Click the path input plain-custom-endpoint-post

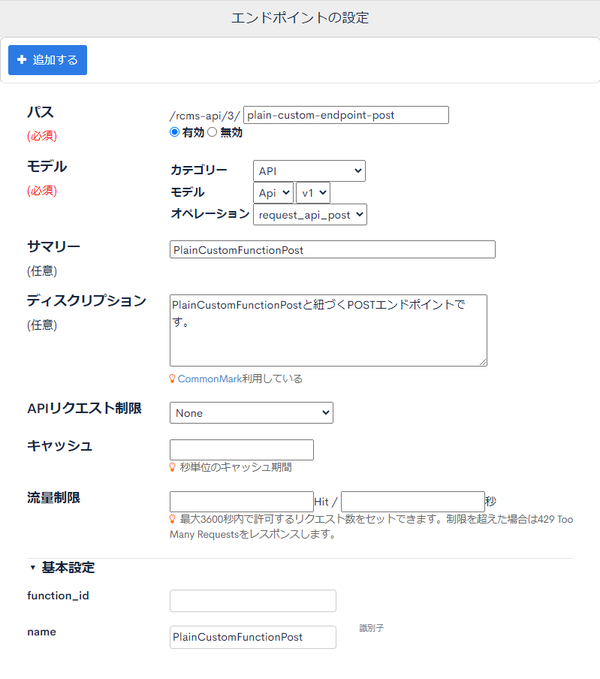coord(346,115)
